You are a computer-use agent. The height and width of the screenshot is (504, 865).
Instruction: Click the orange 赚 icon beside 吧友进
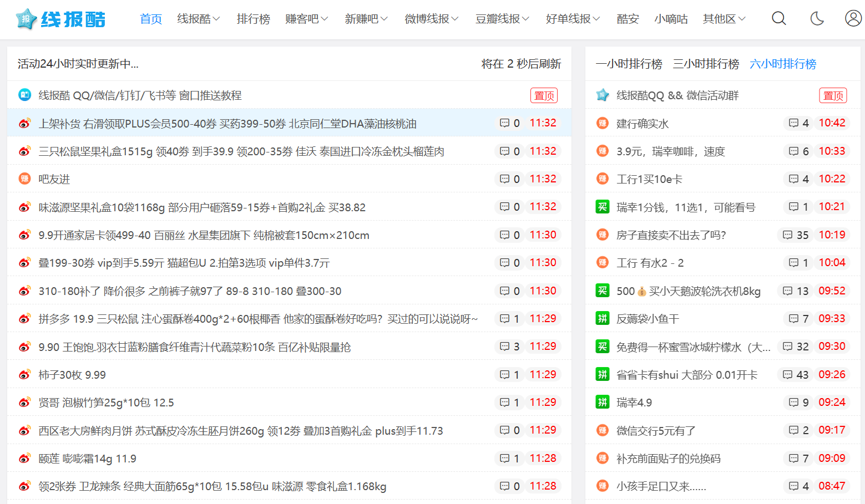tap(24, 179)
